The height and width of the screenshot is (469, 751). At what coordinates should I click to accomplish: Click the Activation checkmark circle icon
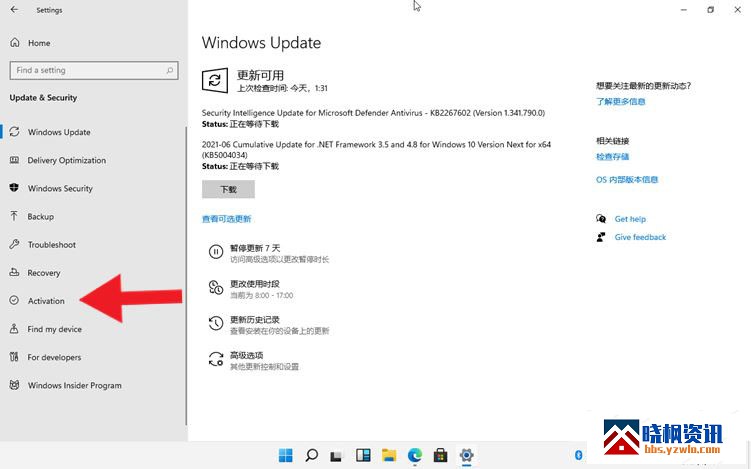(14, 300)
